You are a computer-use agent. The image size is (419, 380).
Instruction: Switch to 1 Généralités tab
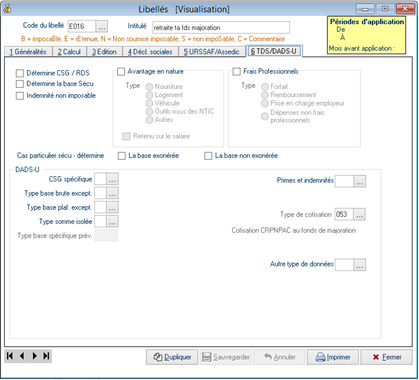click(28, 52)
